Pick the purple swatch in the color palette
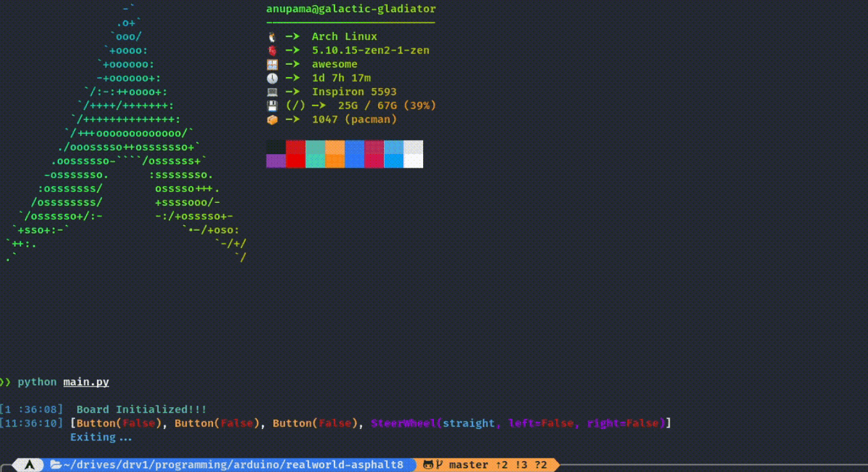868x472 pixels. tap(276, 161)
